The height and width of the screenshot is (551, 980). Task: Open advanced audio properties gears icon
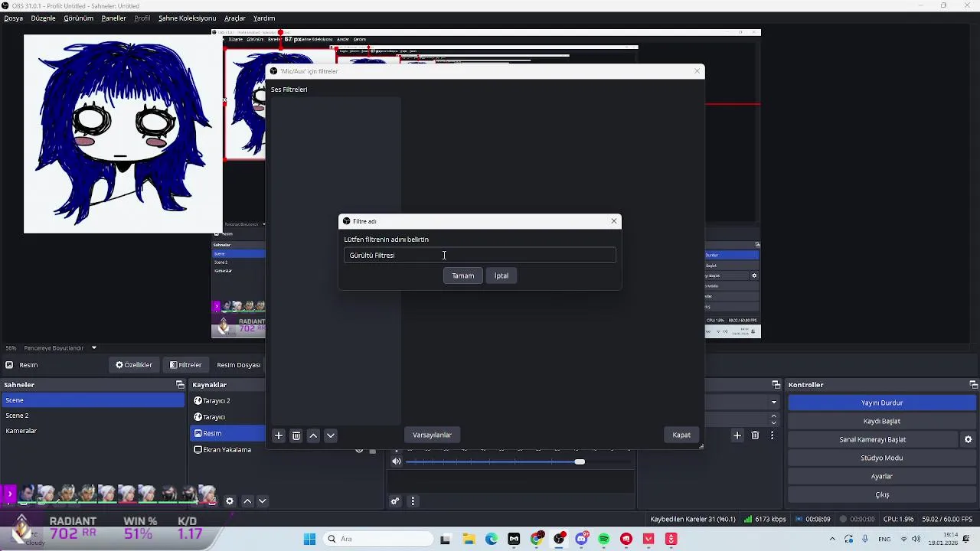[395, 501]
